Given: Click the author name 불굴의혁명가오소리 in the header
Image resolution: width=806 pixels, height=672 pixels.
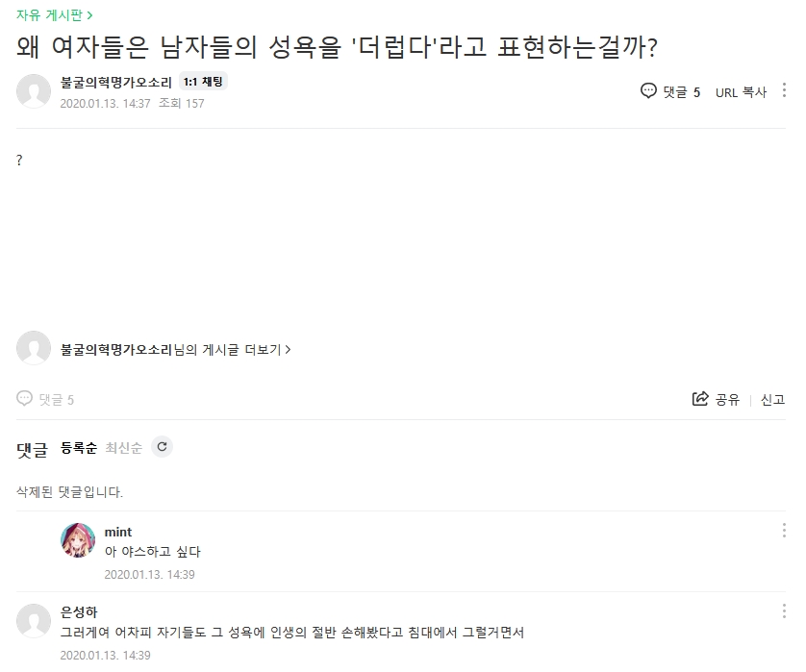Looking at the screenshot, I should [115, 83].
